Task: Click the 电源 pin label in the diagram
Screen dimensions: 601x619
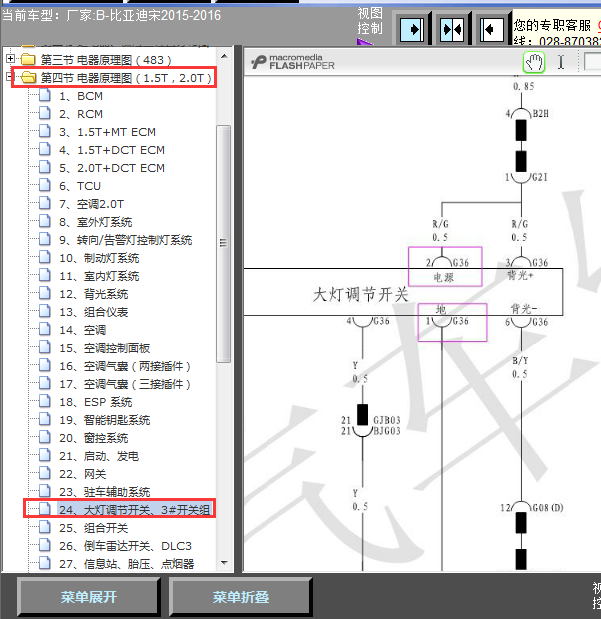Action: coord(443,278)
